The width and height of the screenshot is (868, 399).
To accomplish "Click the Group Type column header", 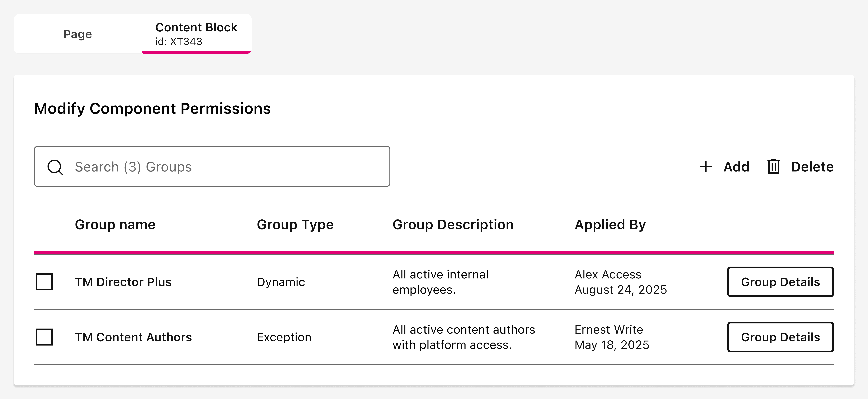I will pos(295,225).
